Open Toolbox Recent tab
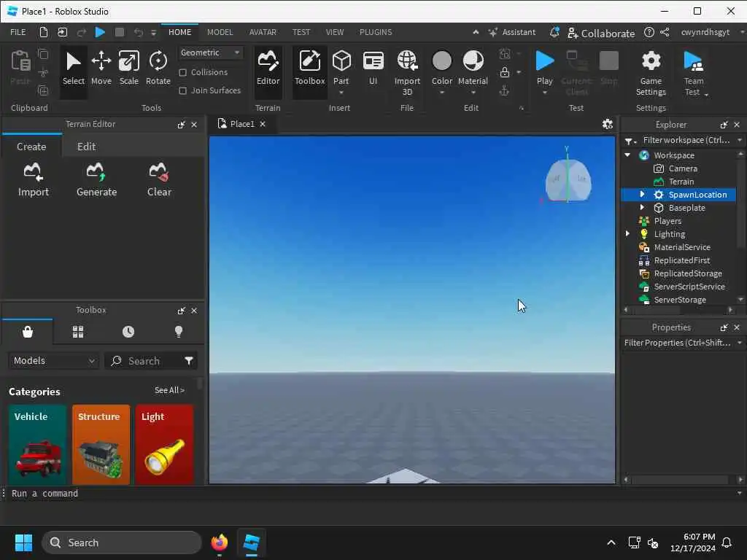 pyautogui.click(x=128, y=332)
